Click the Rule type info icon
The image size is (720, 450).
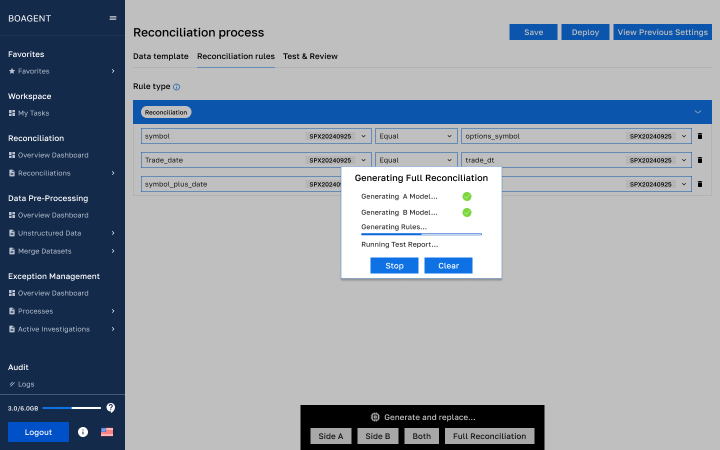(176, 87)
